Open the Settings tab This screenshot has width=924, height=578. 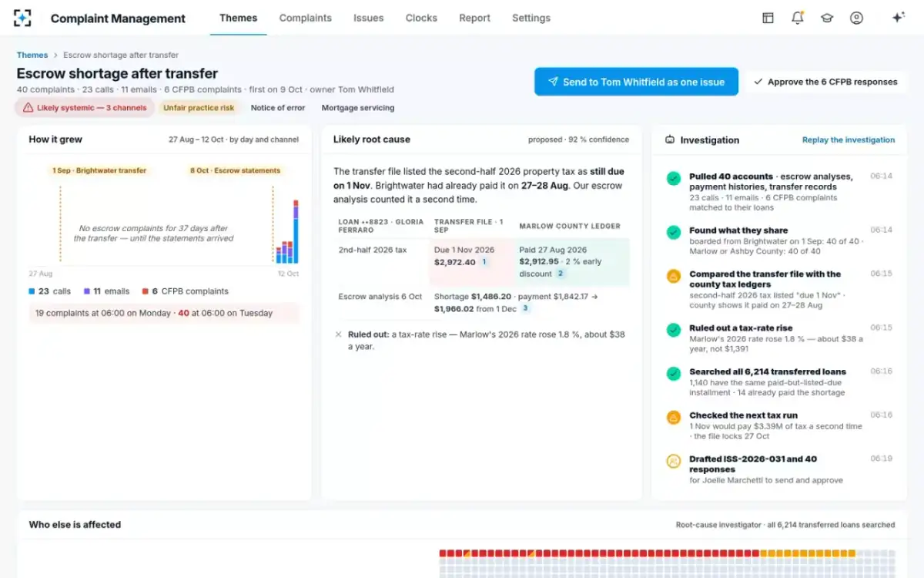click(x=531, y=18)
